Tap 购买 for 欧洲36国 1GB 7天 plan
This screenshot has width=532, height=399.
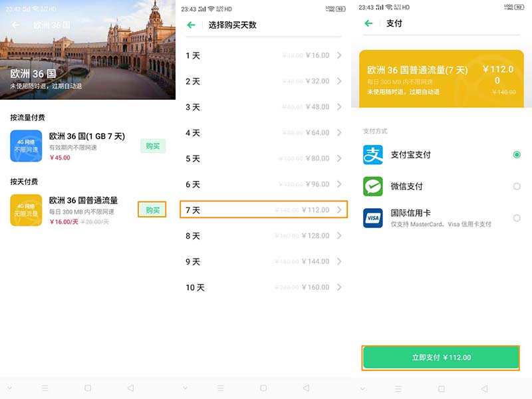click(x=153, y=146)
